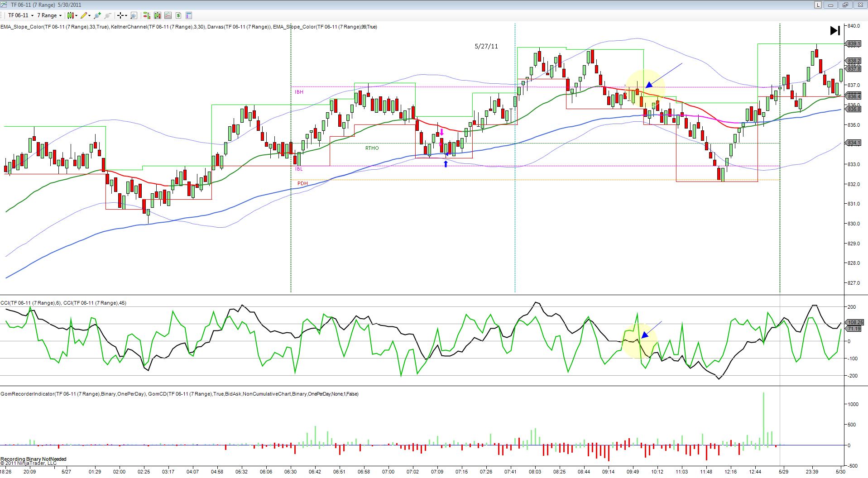
Task: Open the candlestick chart style tool
Action: point(71,15)
